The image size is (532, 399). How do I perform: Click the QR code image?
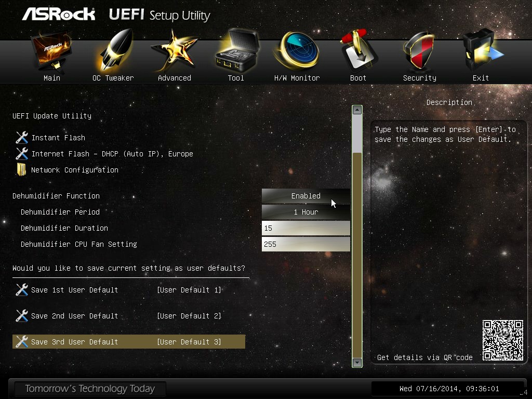[503, 340]
